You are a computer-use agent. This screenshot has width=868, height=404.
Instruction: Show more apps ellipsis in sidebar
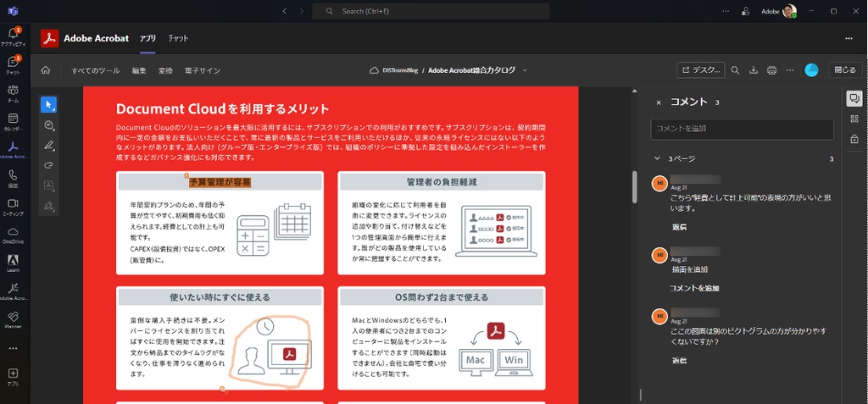click(14, 348)
